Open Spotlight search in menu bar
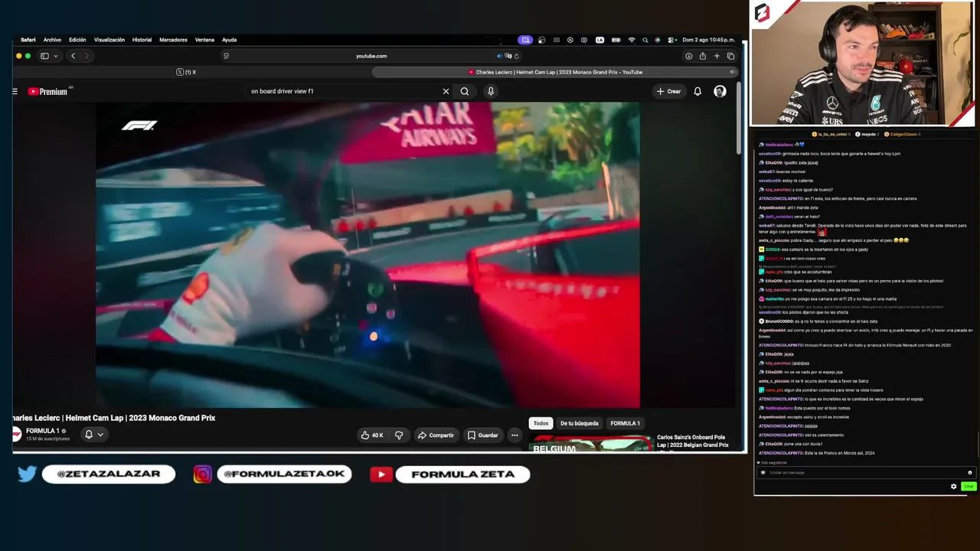This screenshot has width=980, height=551. pyautogui.click(x=645, y=40)
